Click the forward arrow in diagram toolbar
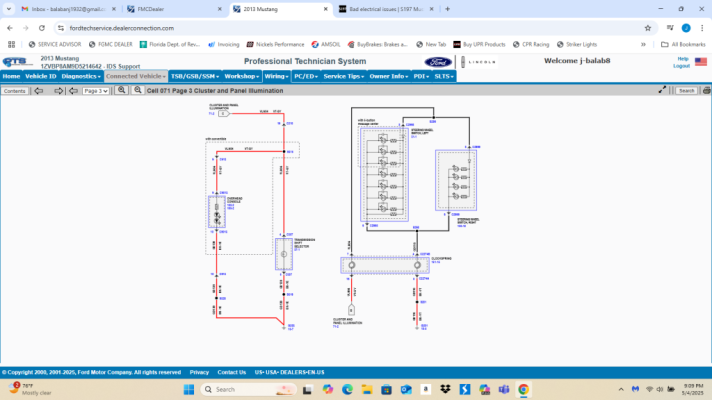Viewport: 712px width, 400px height. click(x=58, y=91)
